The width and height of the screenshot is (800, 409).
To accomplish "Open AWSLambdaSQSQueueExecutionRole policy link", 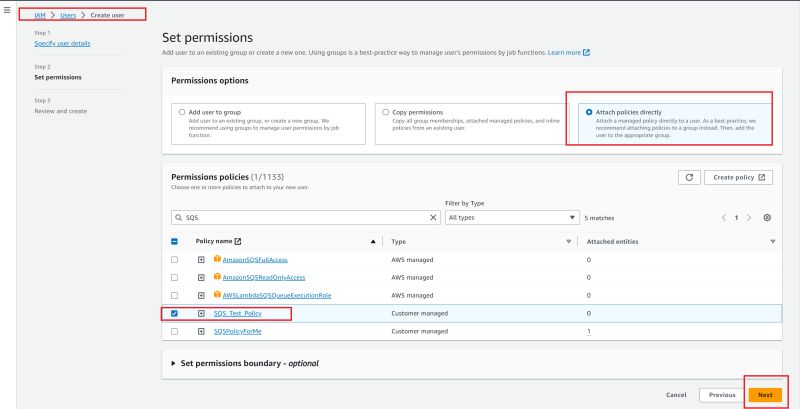I will click(x=277, y=295).
